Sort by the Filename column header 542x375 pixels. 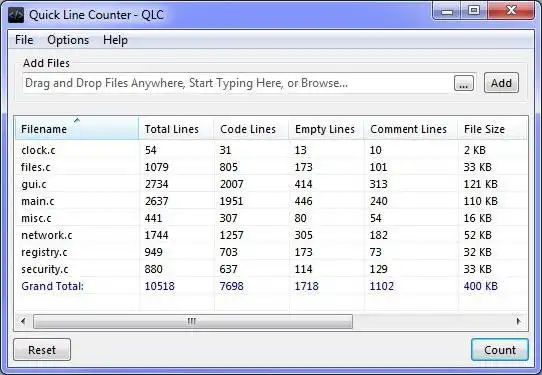[77, 129]
